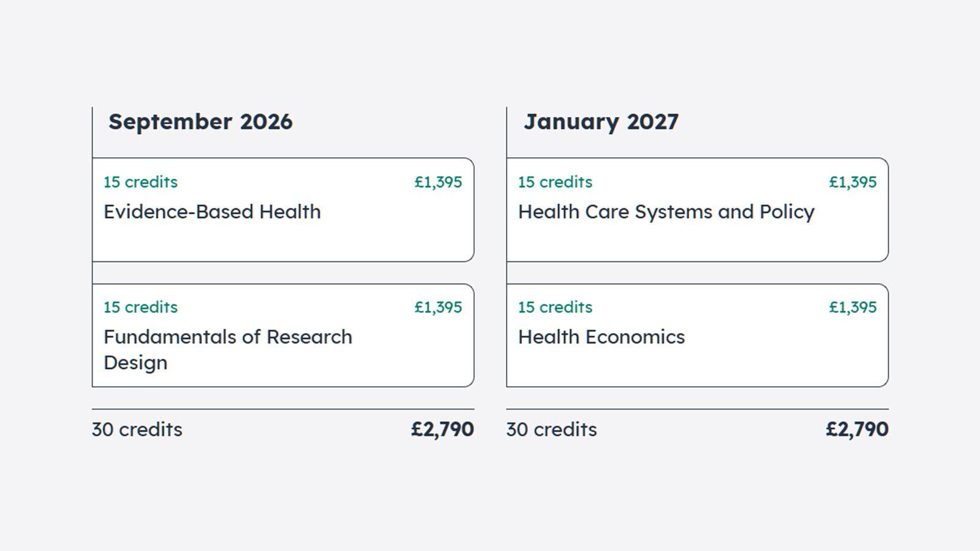Click empty area inside Health Economics card

pos(766,364)
